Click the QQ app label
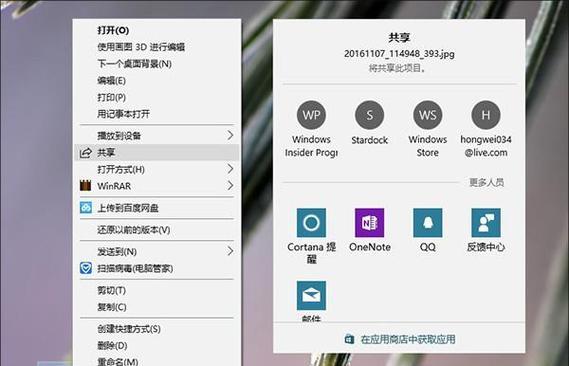Screen dimensions: 569x366 [x=428, y=247]
